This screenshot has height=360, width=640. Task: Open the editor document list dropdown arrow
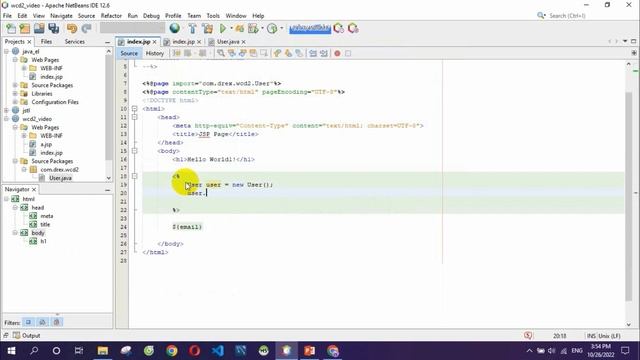625,42
